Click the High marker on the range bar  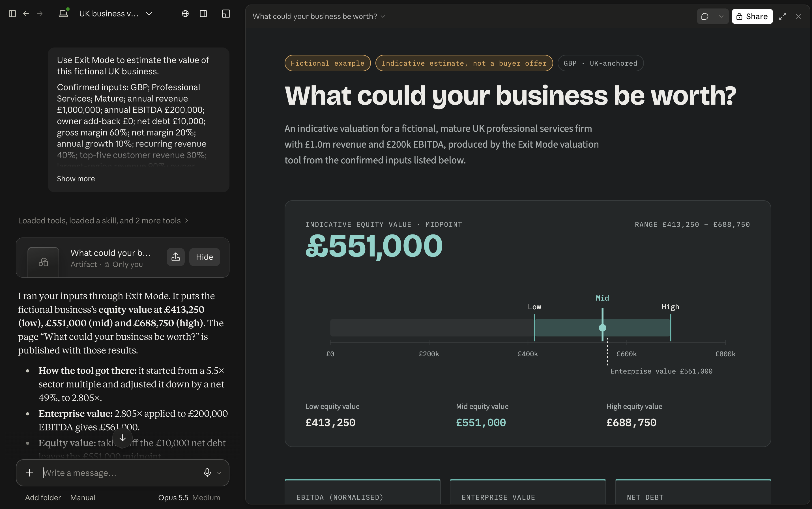[671, 327]
